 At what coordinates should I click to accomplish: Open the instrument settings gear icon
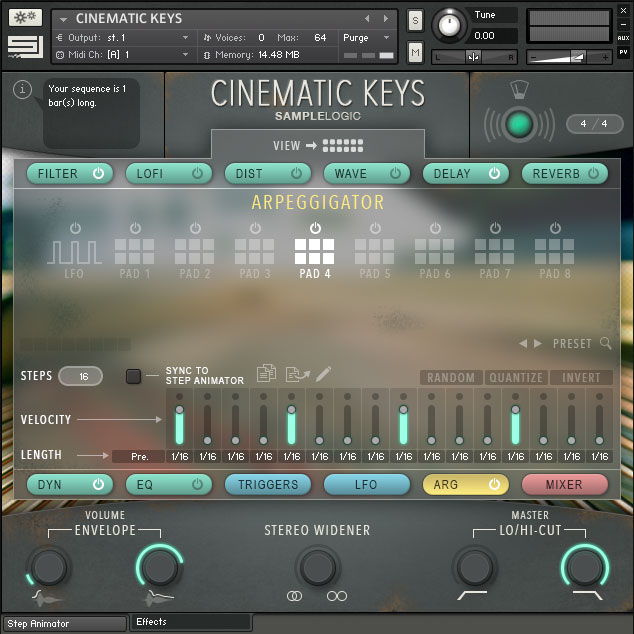point(24,18)
